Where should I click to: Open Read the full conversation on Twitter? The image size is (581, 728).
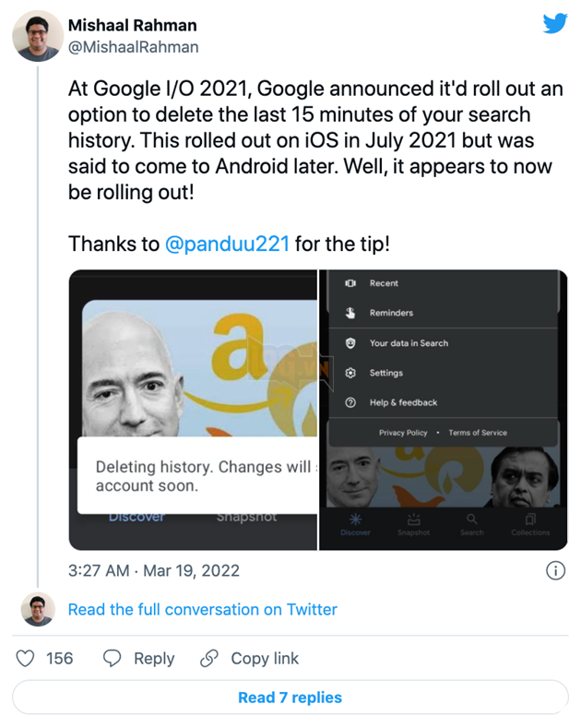pyautogui.click(x=202, y=610)
